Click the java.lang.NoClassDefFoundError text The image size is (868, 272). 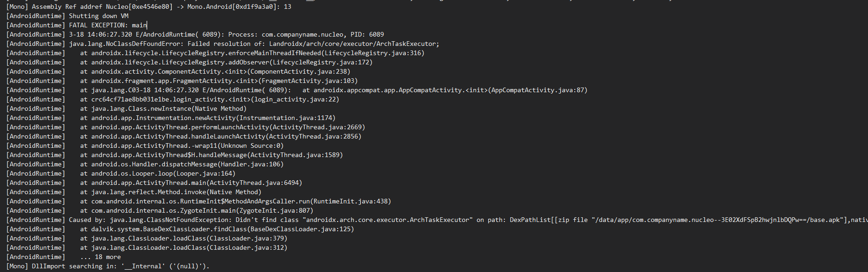point(126,44)
